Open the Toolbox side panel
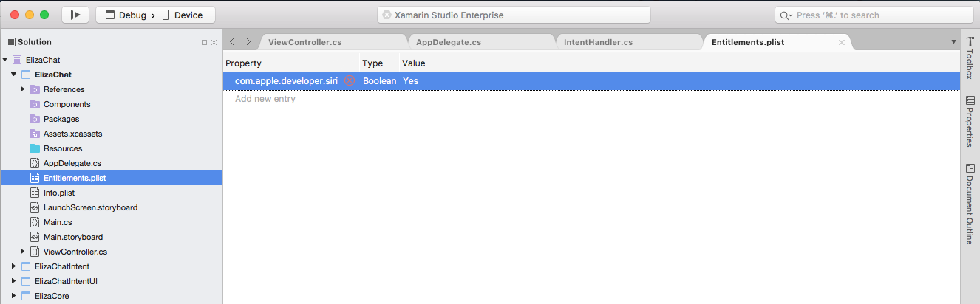This screenshot has height=304, width=980. click(970, 58)
